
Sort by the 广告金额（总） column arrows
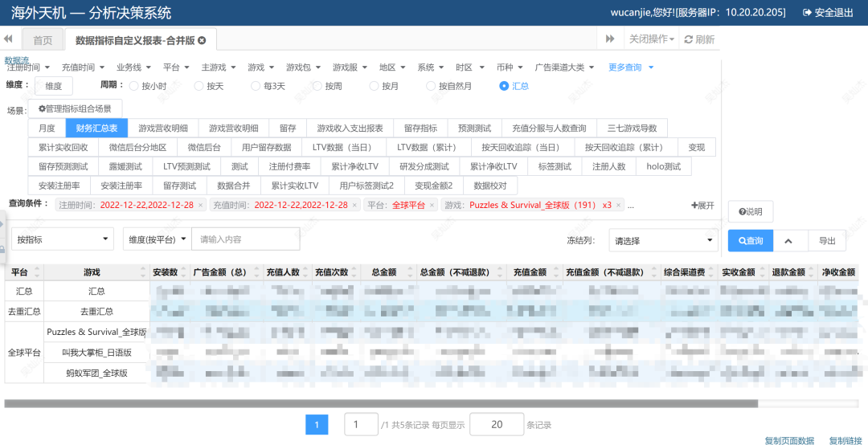coord(257,272)
